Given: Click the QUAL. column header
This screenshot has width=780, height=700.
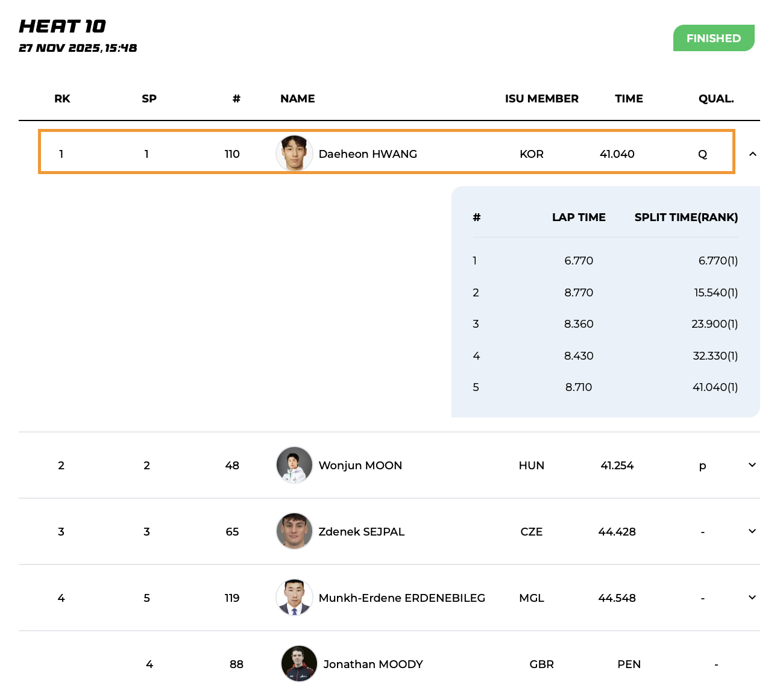Looking at the screenshot, I should tap(716, 99).
